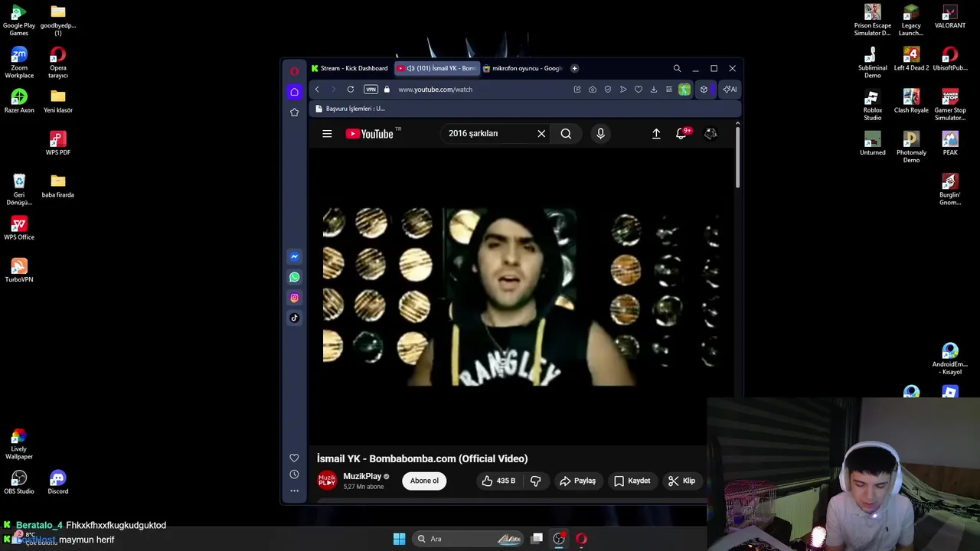Image resolution: width=980 pixels, height=551 pixels.
Task: Open Başvuru İşlemleri bookmark
Action: (350, 109)
